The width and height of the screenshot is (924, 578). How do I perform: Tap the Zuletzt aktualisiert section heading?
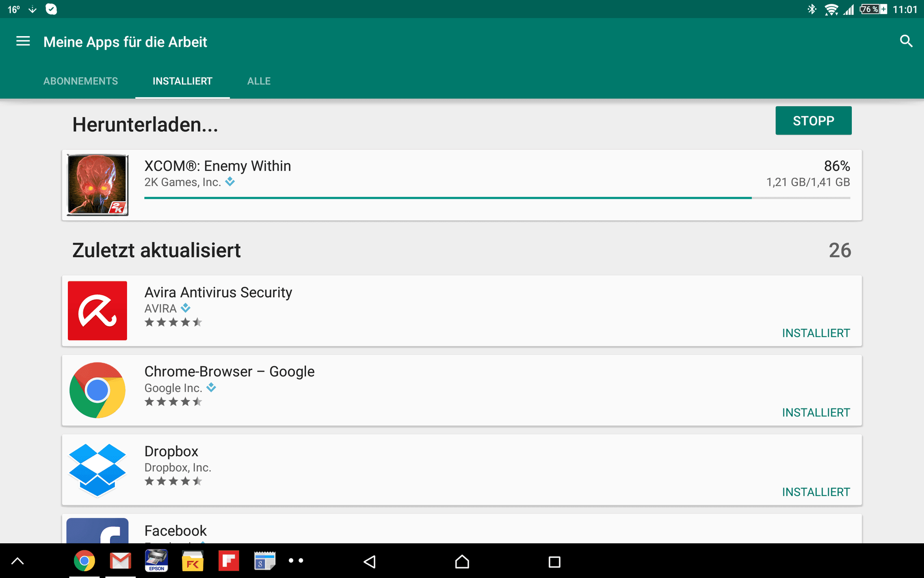pos(156,250)
